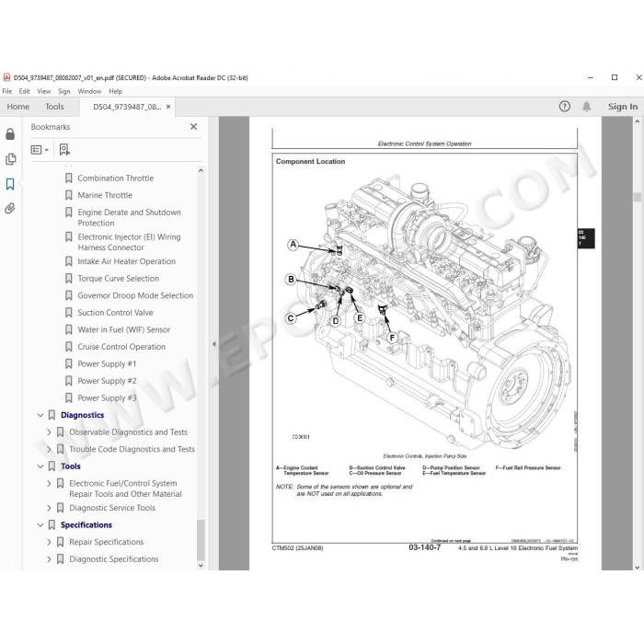
Task: Open the Help question mark icon
Action: click(x=564, y=107)
